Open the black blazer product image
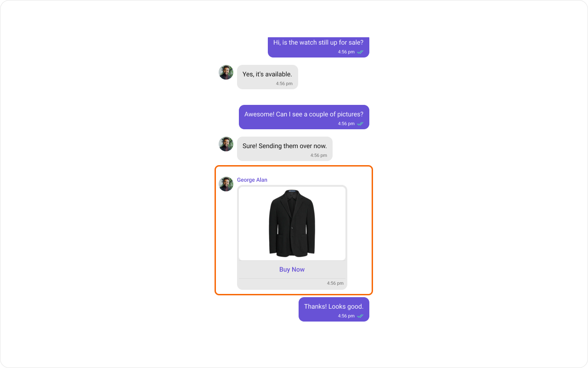The image size is (588, 368). (292, 224)
